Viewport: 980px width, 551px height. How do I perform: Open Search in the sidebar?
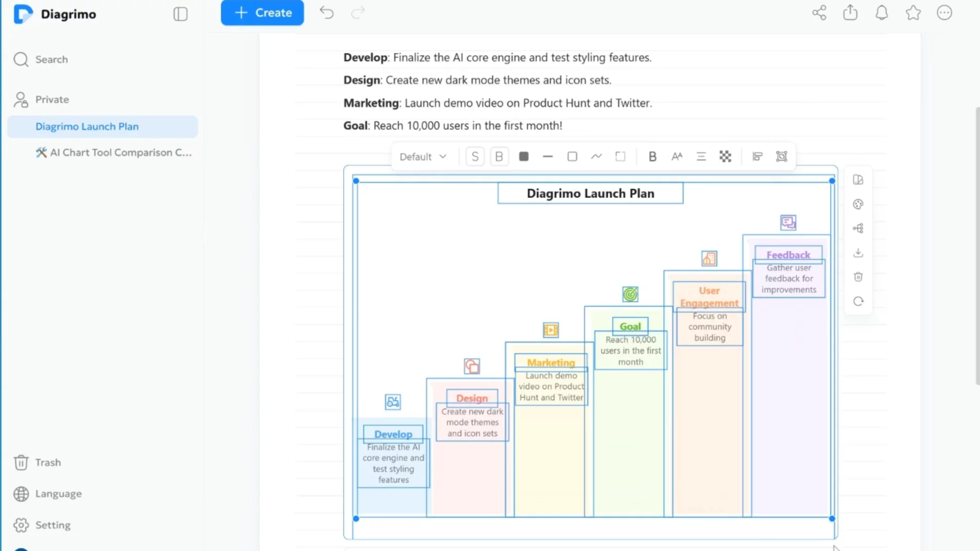41,59
